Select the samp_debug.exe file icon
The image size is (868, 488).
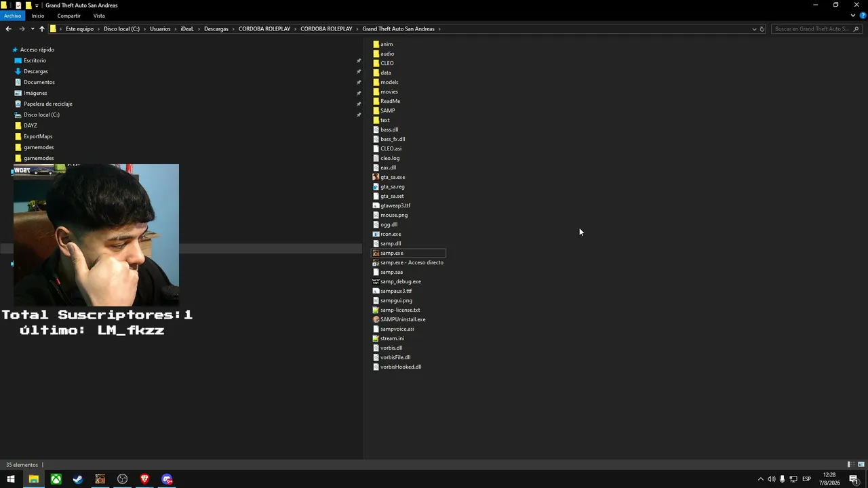(376, 281)
